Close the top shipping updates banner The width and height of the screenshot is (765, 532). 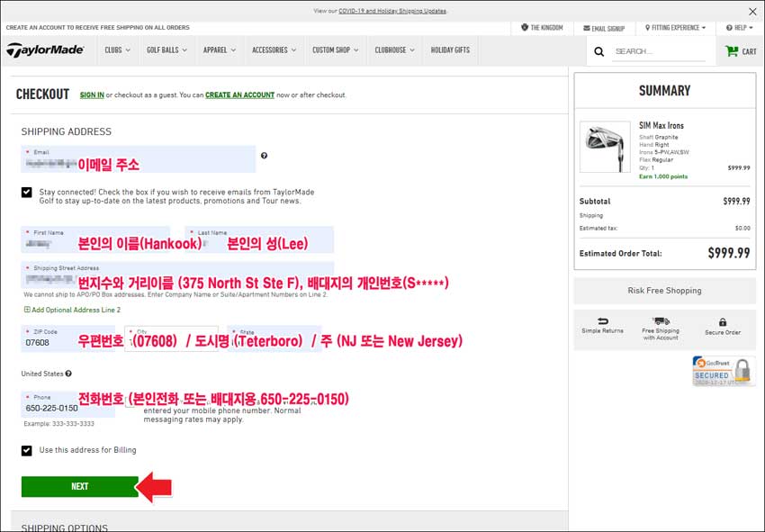(x=752, y=11)
